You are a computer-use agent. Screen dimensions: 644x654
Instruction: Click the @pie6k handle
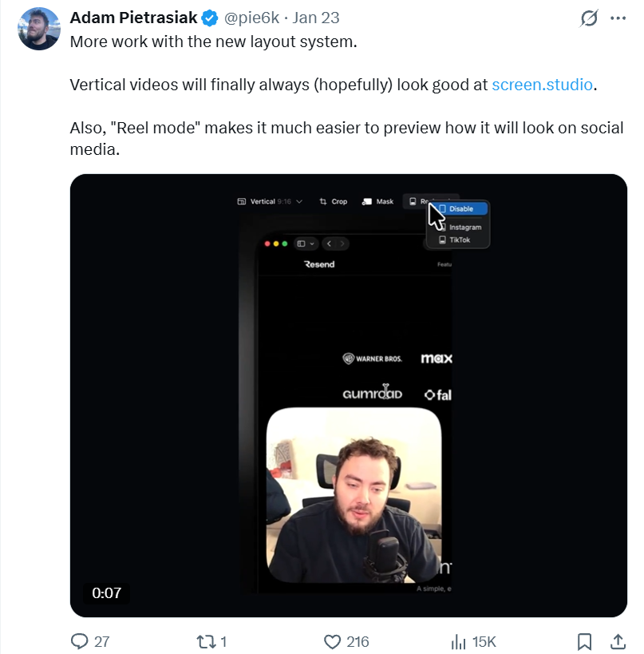(x=255, y=18)
